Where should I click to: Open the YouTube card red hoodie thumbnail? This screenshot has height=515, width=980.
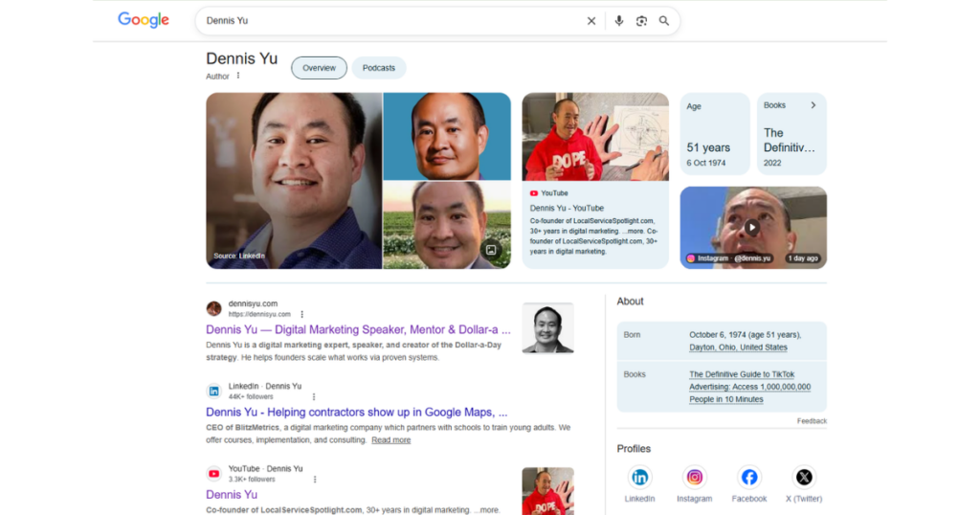(595, 137)
